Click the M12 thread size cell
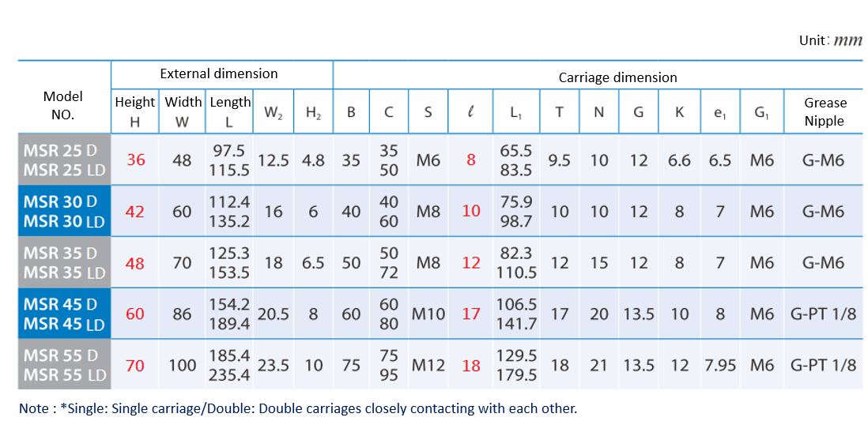This screenshot has height=421, width=868. click(x=428, y=366)
